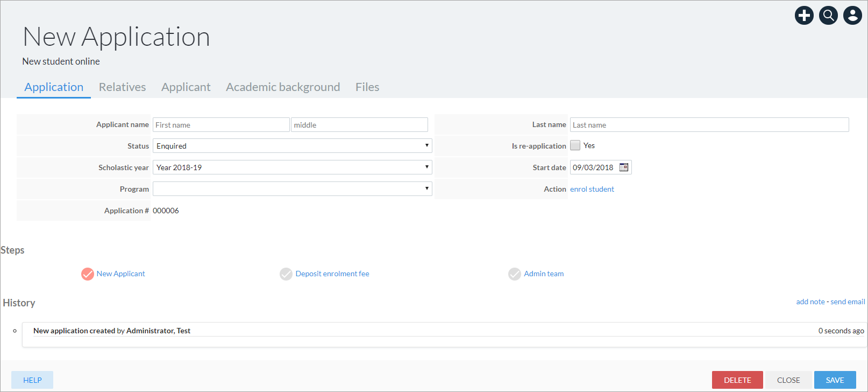Focus the First name input field
Screen dimensions: 868x392
(x=221, y=125)
